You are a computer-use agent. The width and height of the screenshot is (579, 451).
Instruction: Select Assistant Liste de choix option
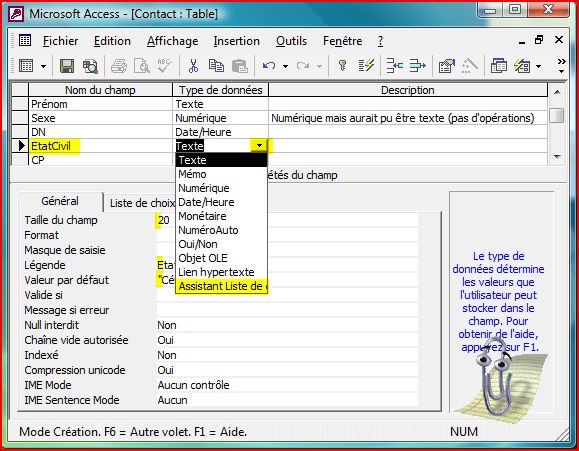[x=222, y=286]
